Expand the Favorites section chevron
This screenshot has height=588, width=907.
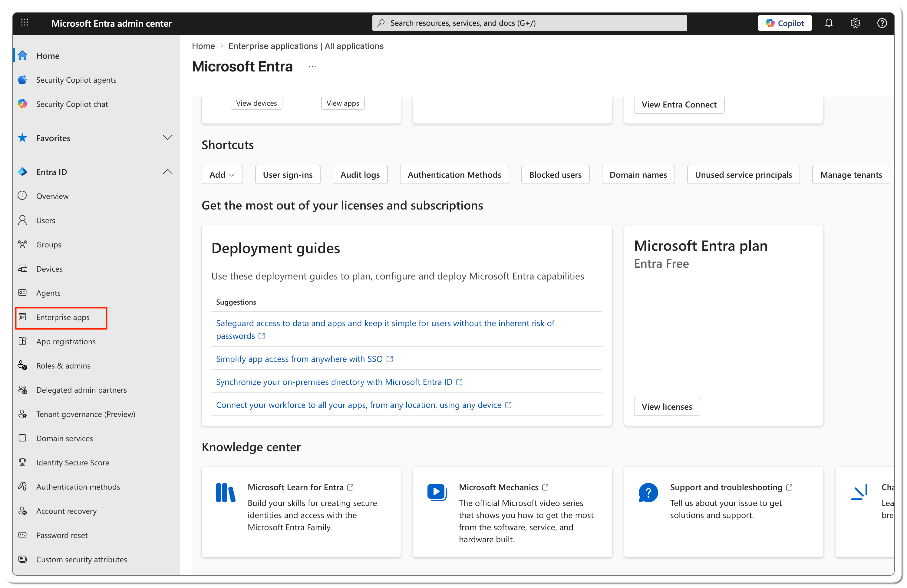pos(168,137)
